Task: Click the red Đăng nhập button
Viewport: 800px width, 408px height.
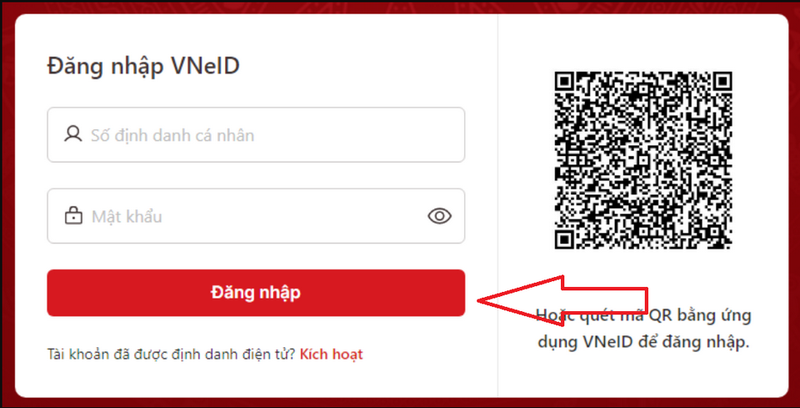Action: tap(256, 293)
